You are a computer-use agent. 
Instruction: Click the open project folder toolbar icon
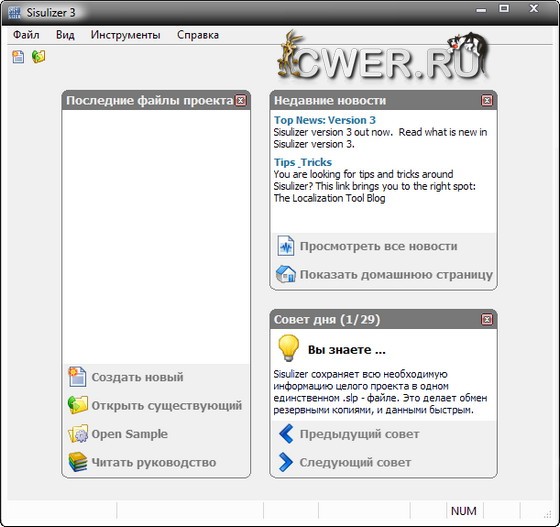[39, 56]
